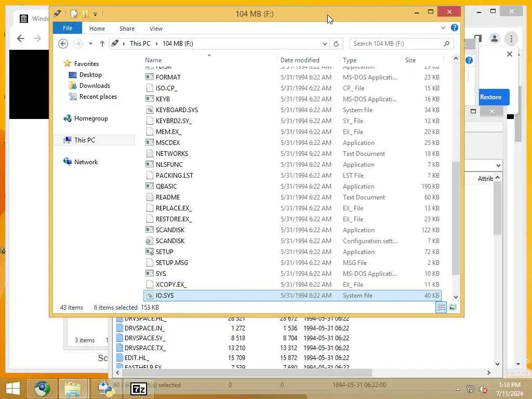Select the SYS MS-DOS application icon
The height and width of the screenshot is (399, 532).
click(x=150, y=273)
